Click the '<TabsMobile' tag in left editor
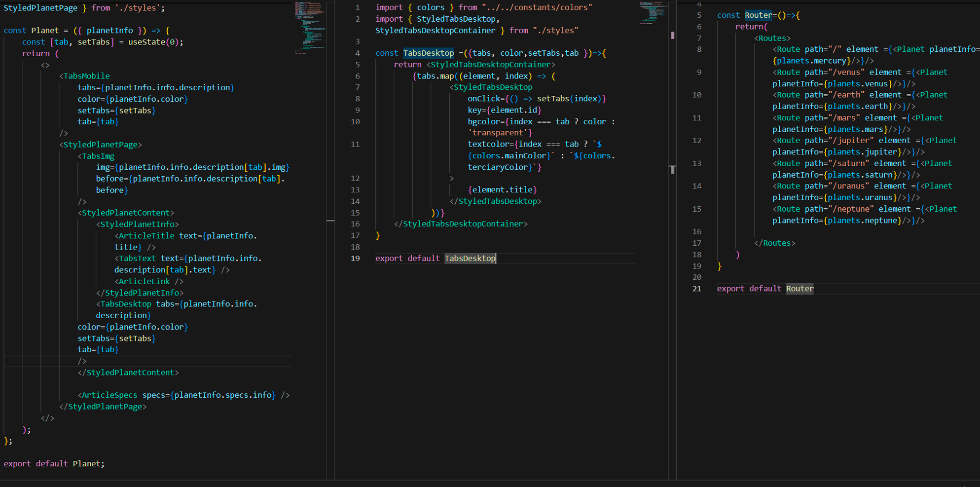The height and width of the screenshot is (487, 980). (84, 76)
